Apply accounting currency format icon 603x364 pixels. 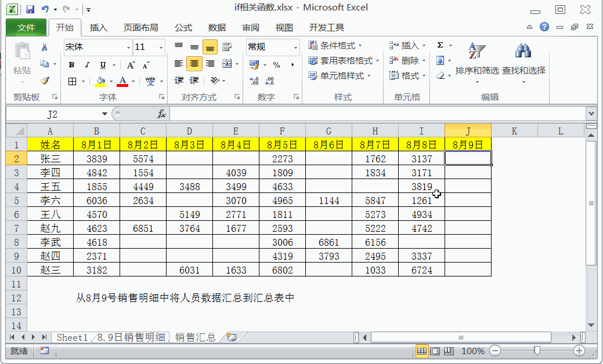(x=254, y=64)
